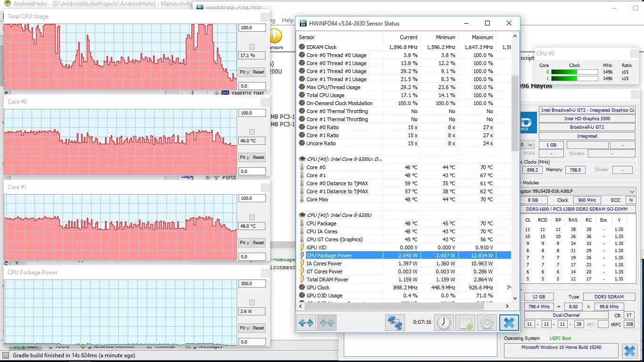
Task: Click the 100.0 max field in Total CPU Usage graph
Action: (x=252, y=28)
